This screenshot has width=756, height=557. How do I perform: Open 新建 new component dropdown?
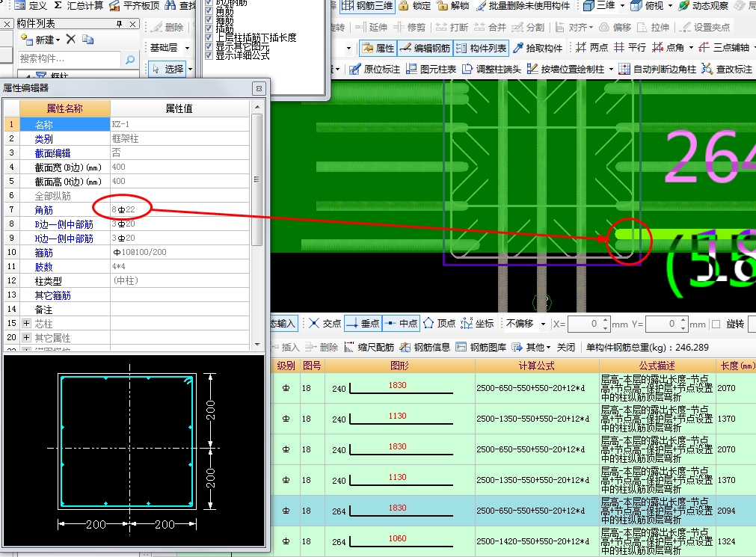[58, 40]
